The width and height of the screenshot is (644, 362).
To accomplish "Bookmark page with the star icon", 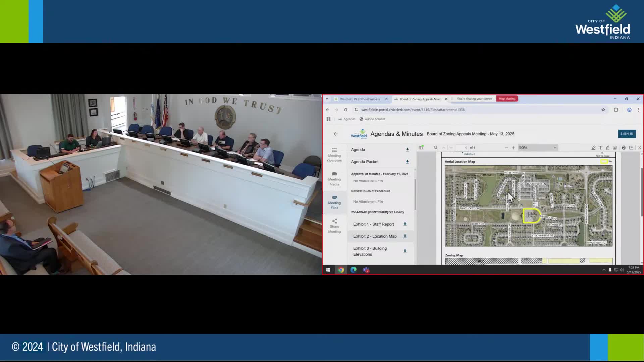I will [x=603, y=110].
